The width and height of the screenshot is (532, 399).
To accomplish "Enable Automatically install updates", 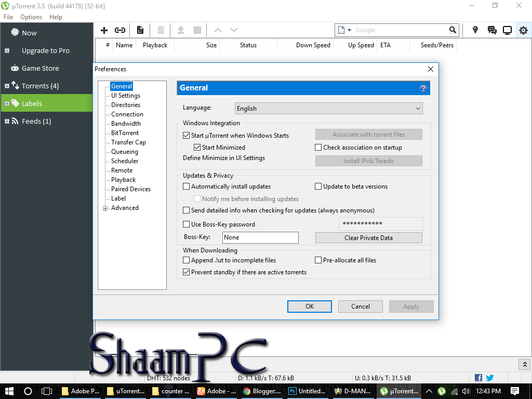I will pos(186,187).
